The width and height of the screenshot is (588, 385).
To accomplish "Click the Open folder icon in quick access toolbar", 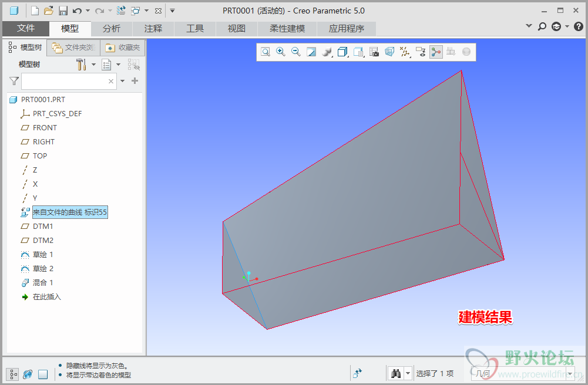I will click(x=49, y=11).
